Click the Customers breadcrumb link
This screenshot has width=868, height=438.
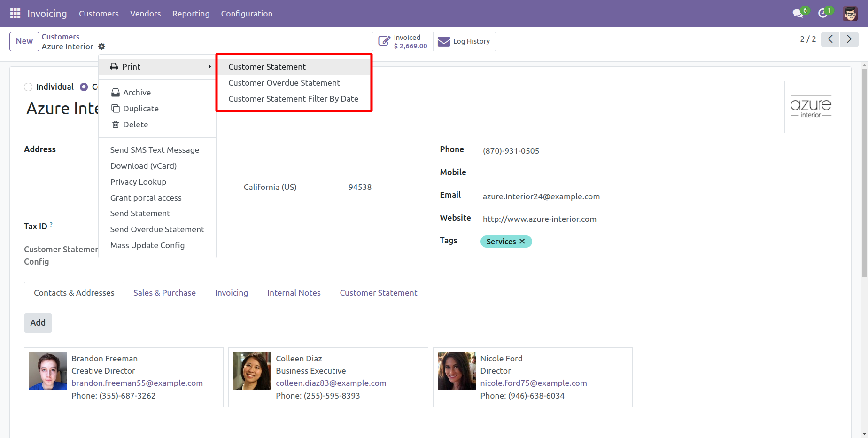point(61,37)
